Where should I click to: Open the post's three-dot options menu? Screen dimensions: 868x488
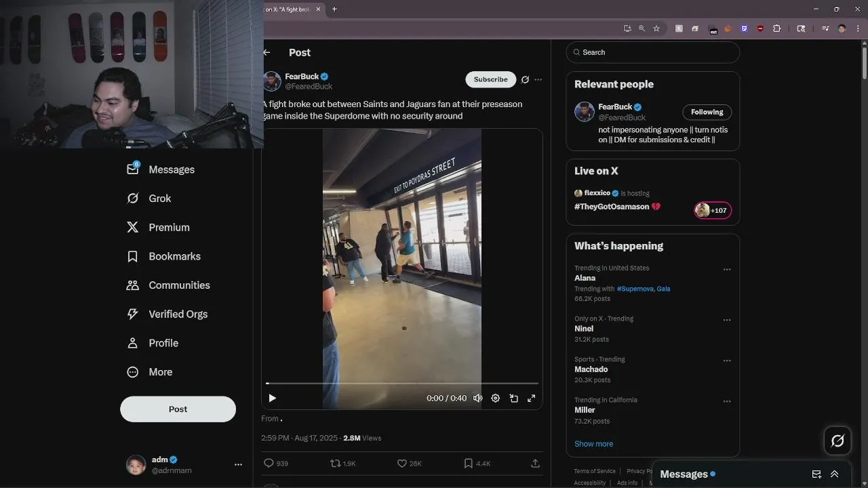coord(538,79)
